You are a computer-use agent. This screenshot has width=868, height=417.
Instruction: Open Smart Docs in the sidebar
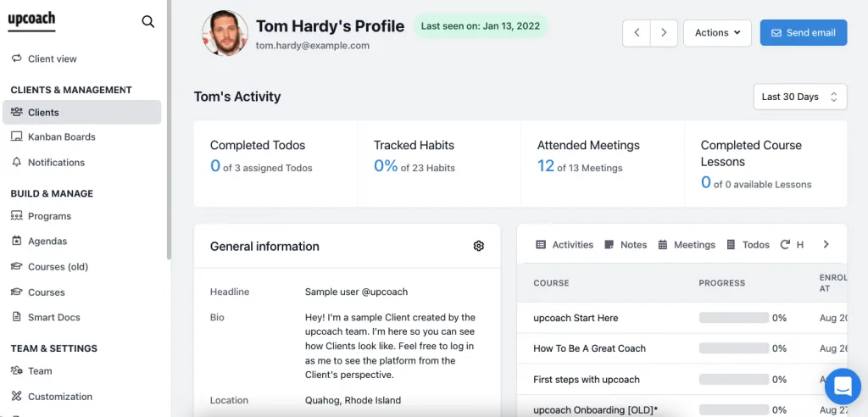click(53, 317)
